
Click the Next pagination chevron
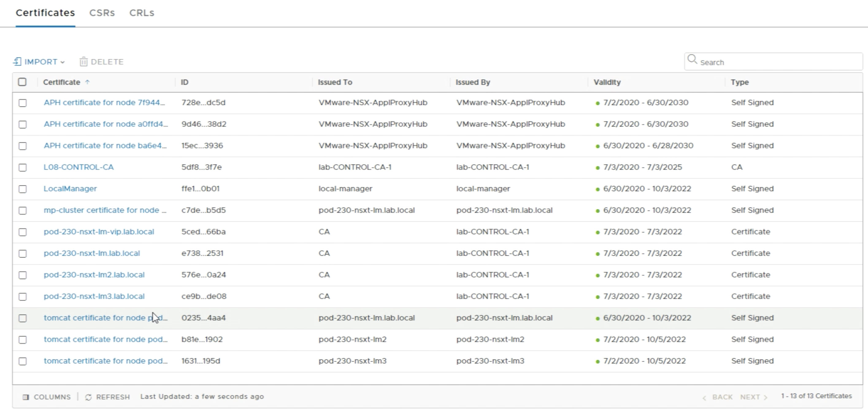click(x=766, y=398)
